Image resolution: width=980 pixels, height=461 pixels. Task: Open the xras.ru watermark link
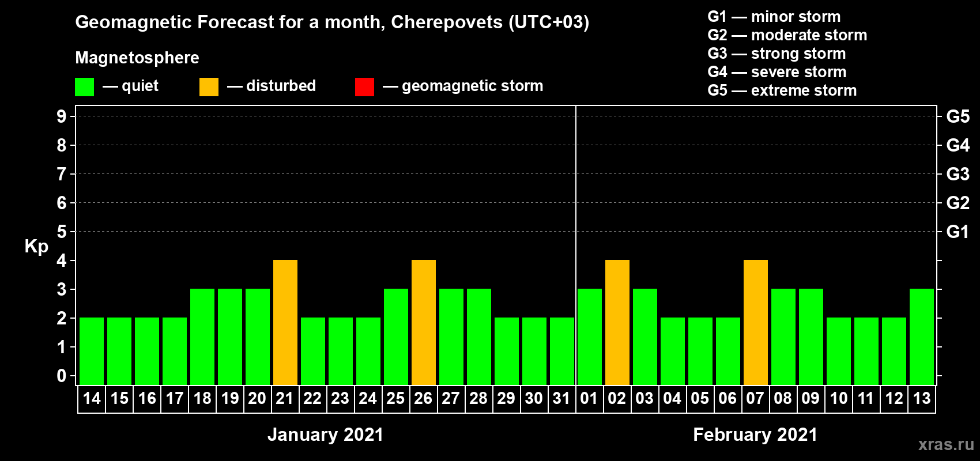click(x=946, y=444)
